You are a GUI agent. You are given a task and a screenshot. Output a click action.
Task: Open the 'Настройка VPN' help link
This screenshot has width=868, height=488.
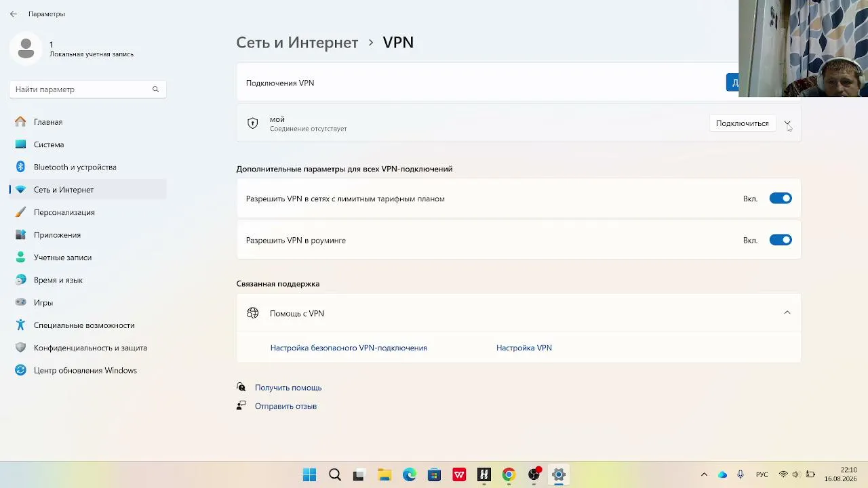(524, 348)
